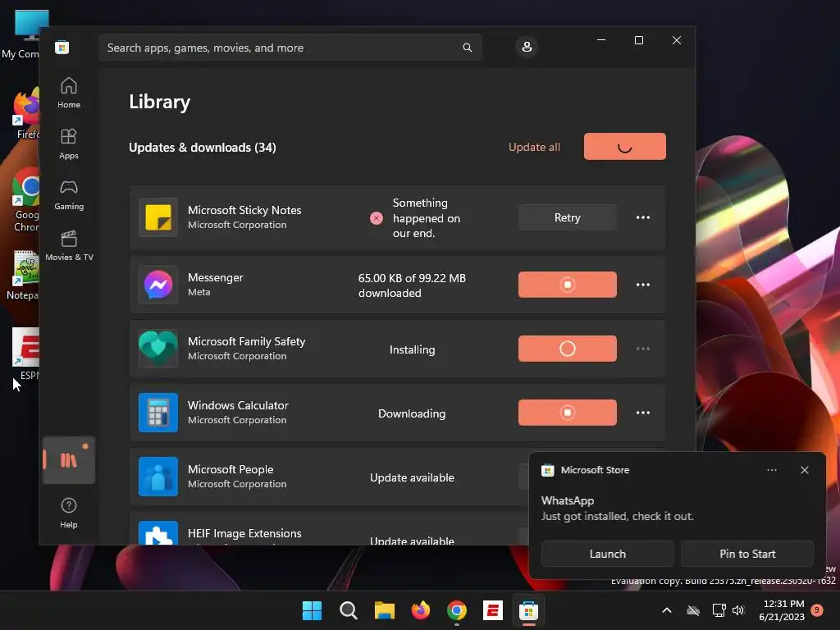Stop the Messenger download
The height and width of the screenshot is (630, 840).
(x=568, y=285)
